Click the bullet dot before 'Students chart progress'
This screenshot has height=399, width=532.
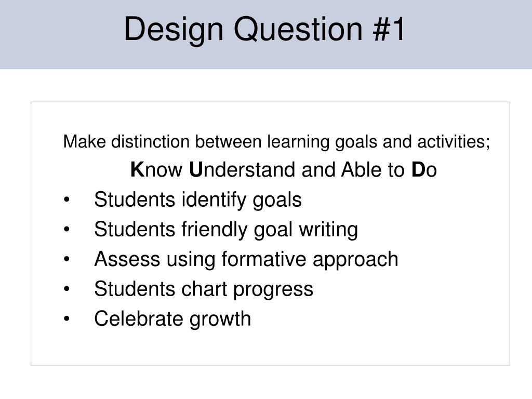click(66, 289)
